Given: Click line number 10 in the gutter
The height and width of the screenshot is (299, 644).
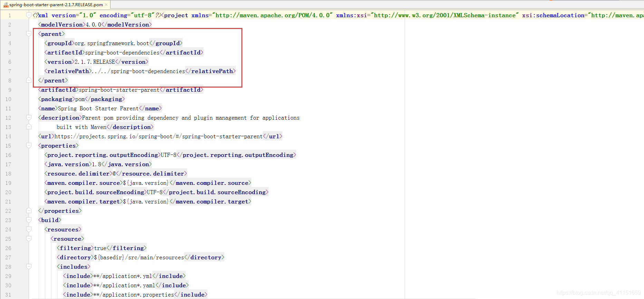Looking at the screenshot, I should click(x=8, y=99).
